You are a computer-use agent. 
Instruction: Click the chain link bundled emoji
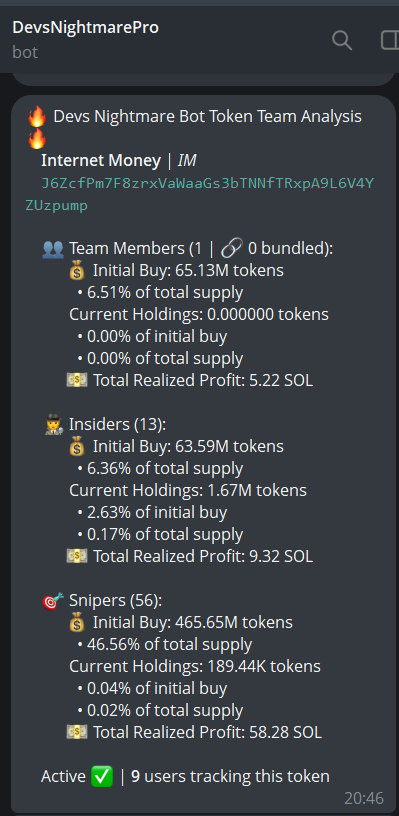[x=232, y=249]
